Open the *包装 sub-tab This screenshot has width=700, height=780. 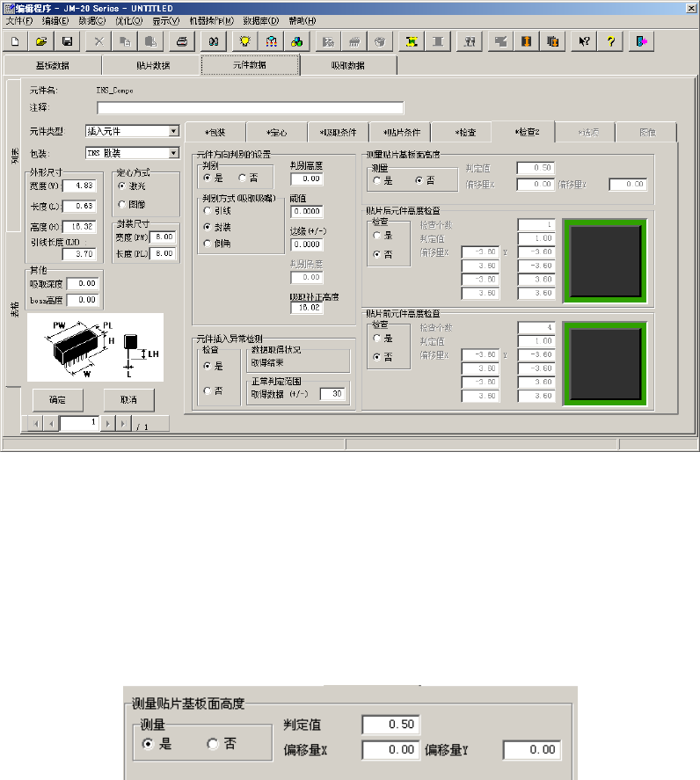215,132
